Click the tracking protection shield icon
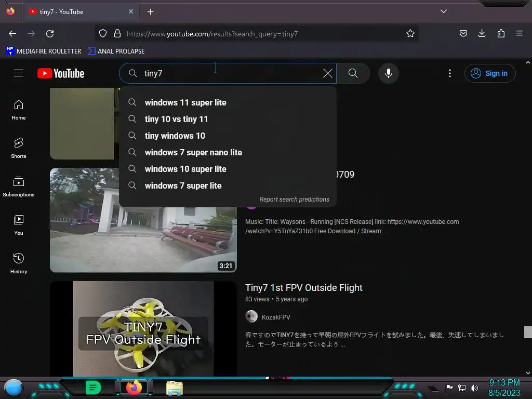 (x=103, y=34)
